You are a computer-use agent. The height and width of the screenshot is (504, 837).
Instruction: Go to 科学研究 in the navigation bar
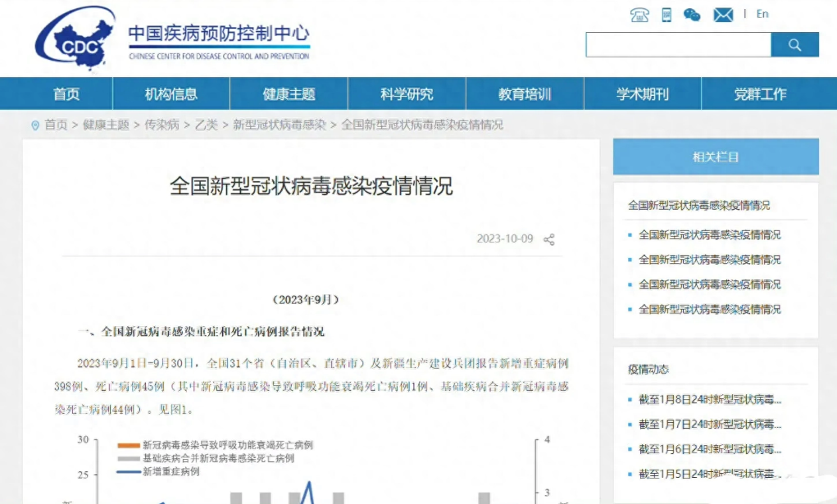[407, 94]
